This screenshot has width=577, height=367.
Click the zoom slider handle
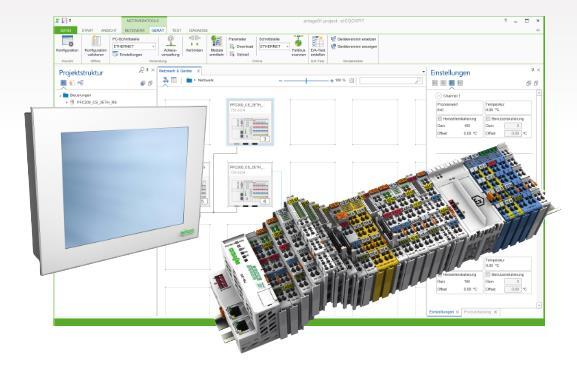click(306, 81)
